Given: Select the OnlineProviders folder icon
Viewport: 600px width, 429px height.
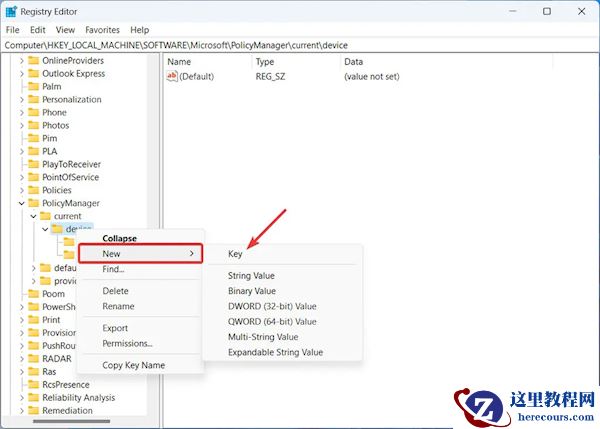Looking at the screenshot, I should pyautogui.click(x=34, y=60).
